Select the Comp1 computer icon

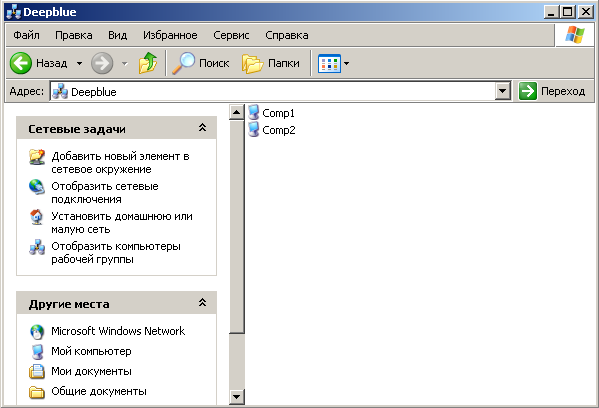coord(253,113)
